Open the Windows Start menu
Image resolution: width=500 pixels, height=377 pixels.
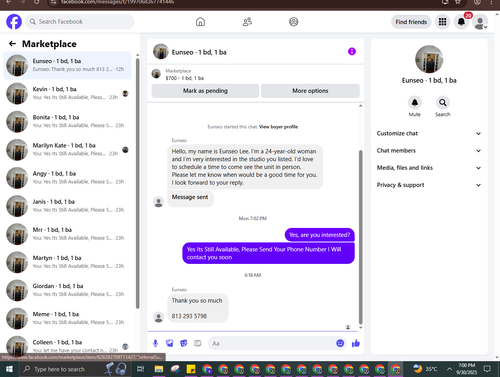(x=9, y=369)
